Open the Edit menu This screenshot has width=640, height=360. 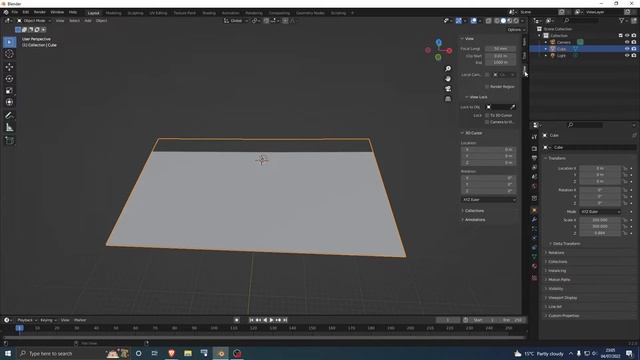[26, 13]
